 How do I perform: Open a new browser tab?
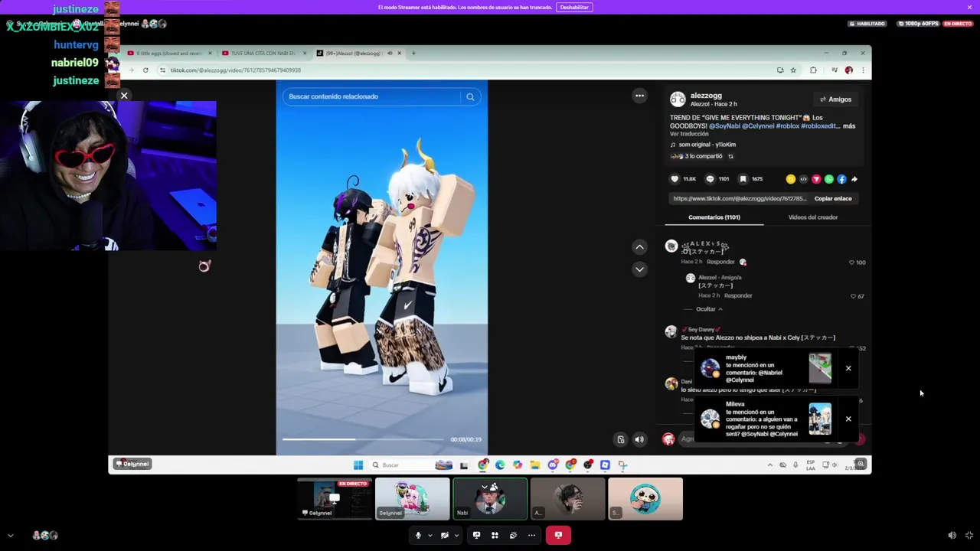[414, 53]
